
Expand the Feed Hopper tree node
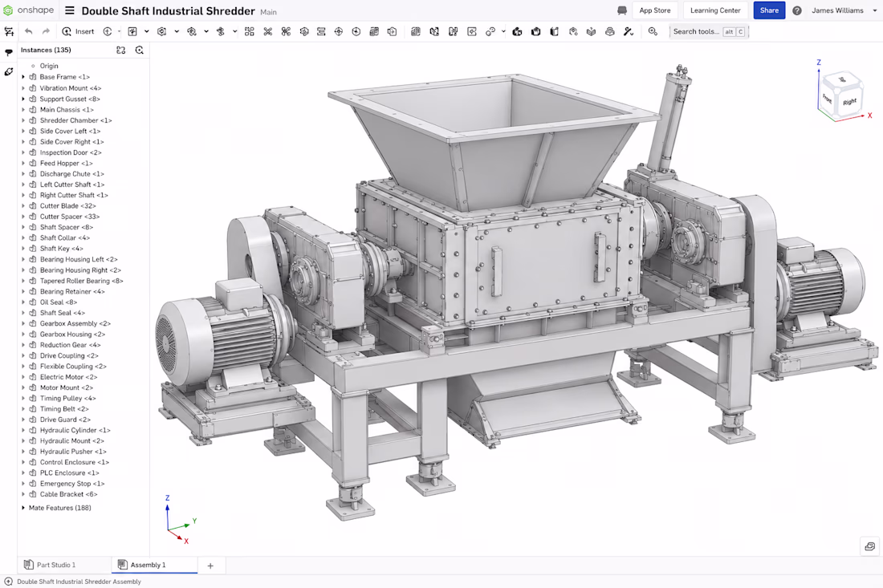[23, 163]
